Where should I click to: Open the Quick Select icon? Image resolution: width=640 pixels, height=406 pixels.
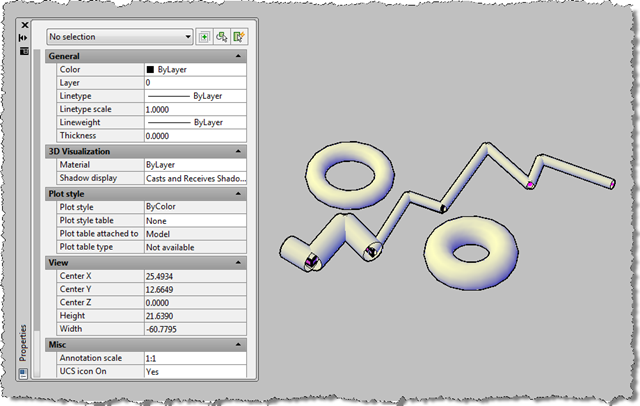tap(239, 36)
